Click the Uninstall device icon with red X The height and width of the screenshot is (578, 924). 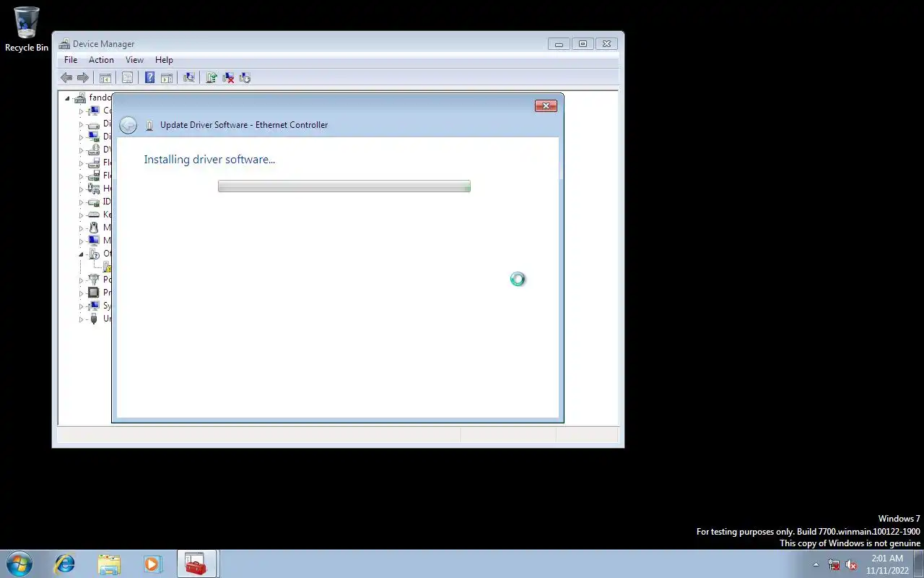coord(228,78)
